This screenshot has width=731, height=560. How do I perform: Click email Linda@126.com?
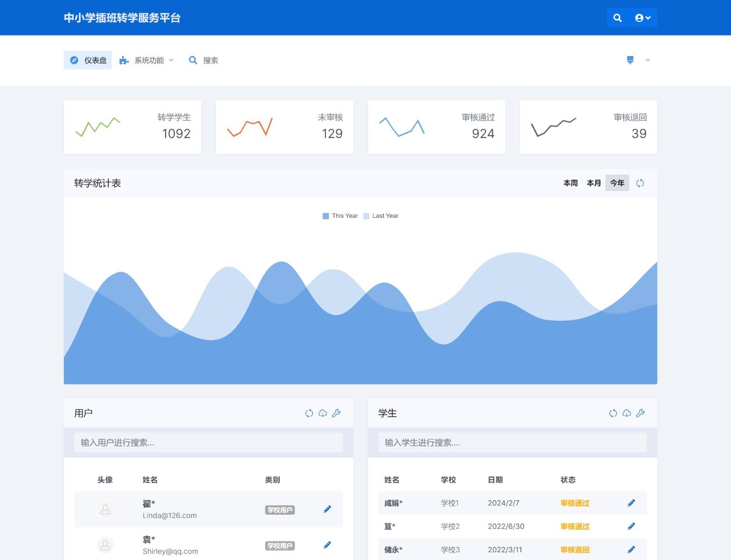tap(170, 516)
